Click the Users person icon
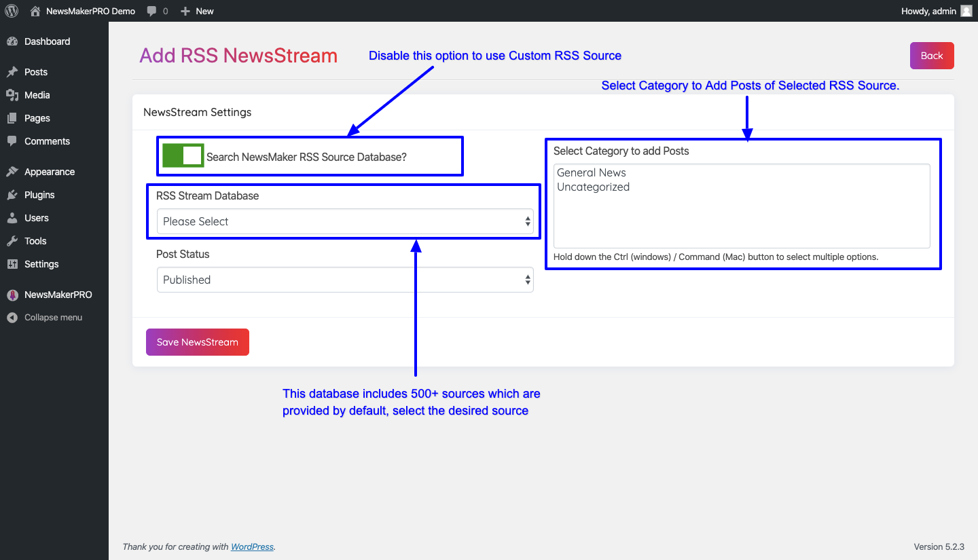The height and width of the screenshot is (560, 978). click(12, 218)
